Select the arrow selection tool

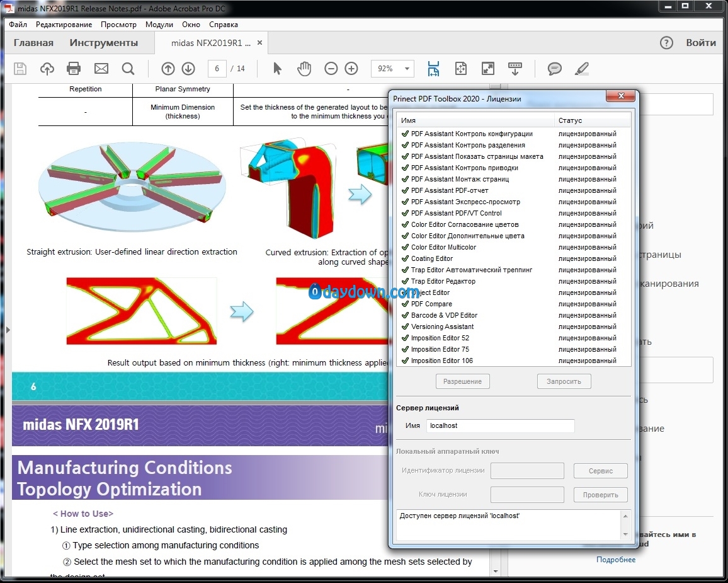pos(277,69)
